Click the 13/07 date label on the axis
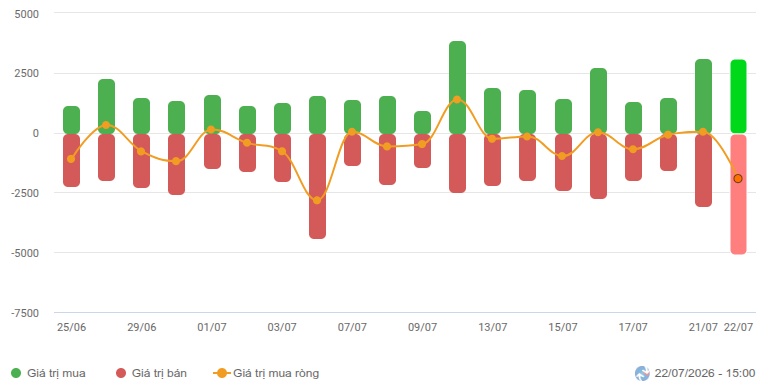The width and height of the screenshot is (773, 388). pos(492,327)
